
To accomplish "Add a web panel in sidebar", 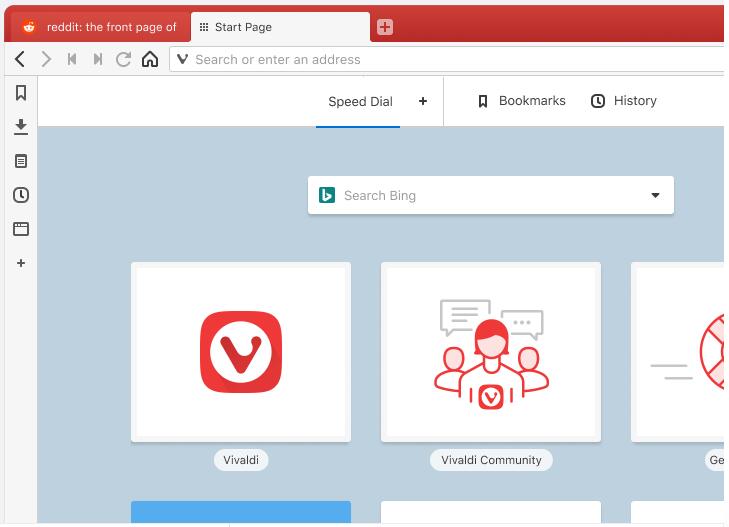I will pyautogui.click(x=21, y=263).
